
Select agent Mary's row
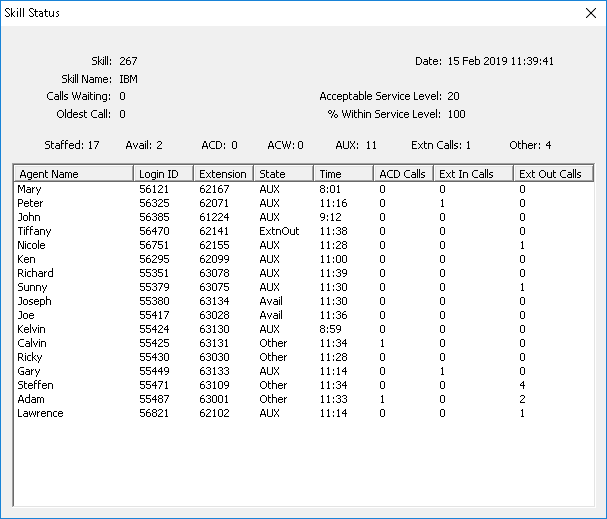pyautogui.click(x=30, y=188)
